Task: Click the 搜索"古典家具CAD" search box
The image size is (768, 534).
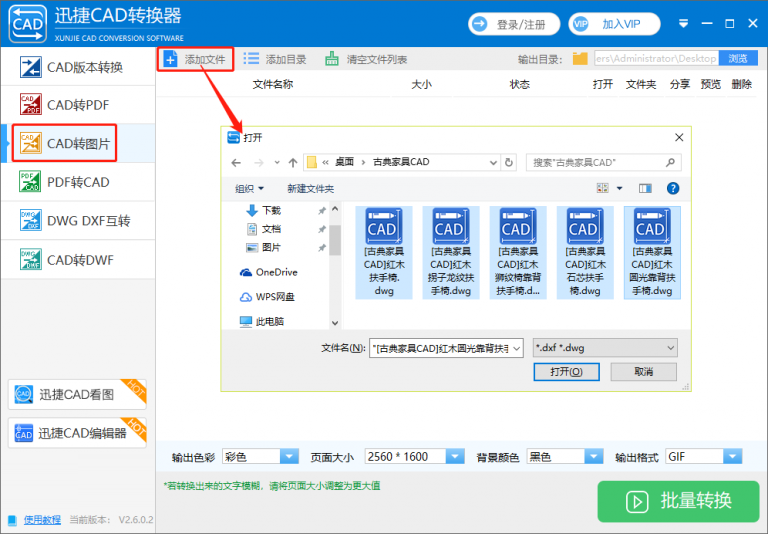Action: (603, 163)
